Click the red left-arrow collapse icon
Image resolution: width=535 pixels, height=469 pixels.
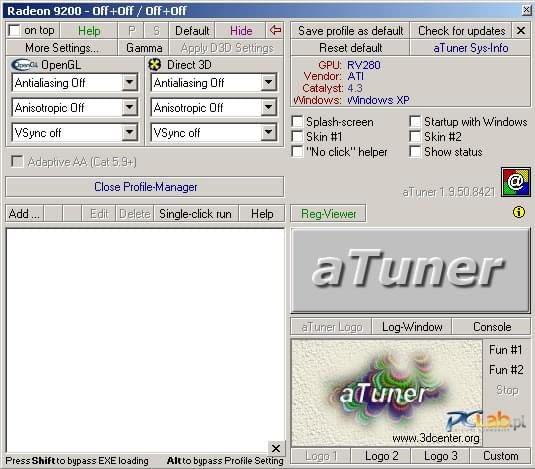275,30
